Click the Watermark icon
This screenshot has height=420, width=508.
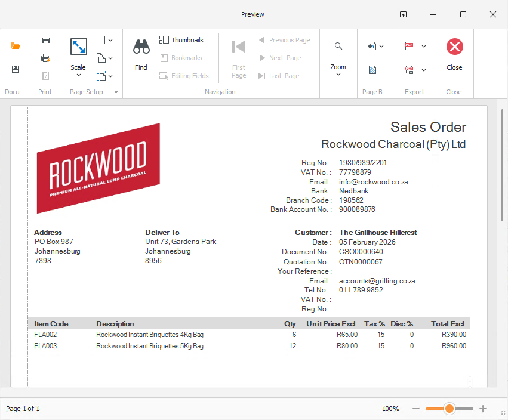[x=372, y=70]
